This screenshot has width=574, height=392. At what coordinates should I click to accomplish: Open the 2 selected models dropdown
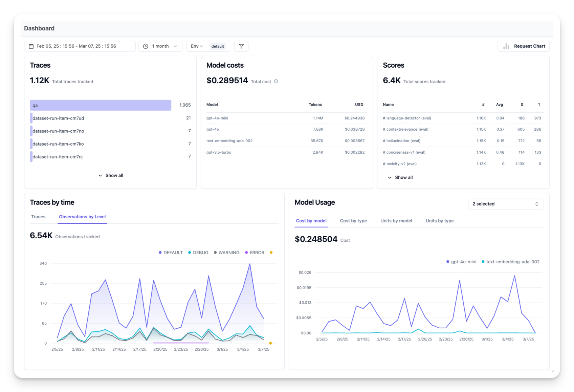(506, 204)
